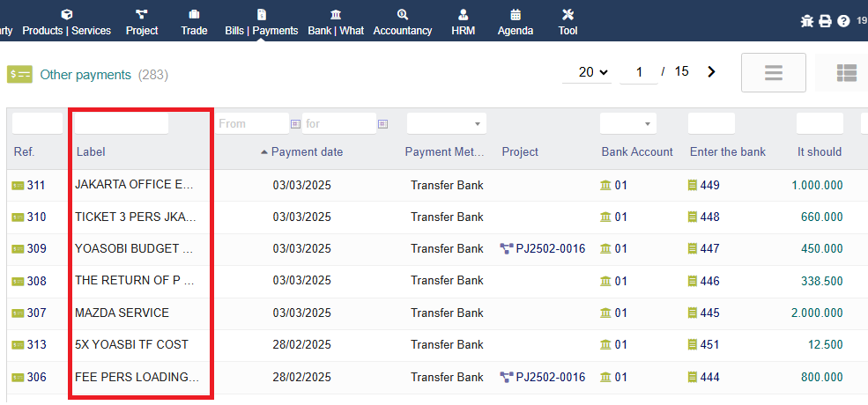Switch to list view with hamburger icon
Screen dimensions: 868x405
(x=774, y=73)
